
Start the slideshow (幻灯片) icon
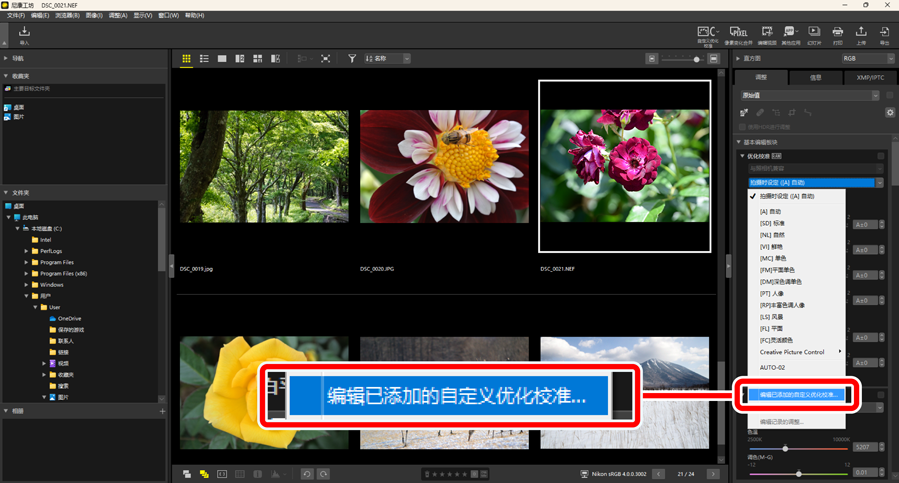(x=814, y=34)
